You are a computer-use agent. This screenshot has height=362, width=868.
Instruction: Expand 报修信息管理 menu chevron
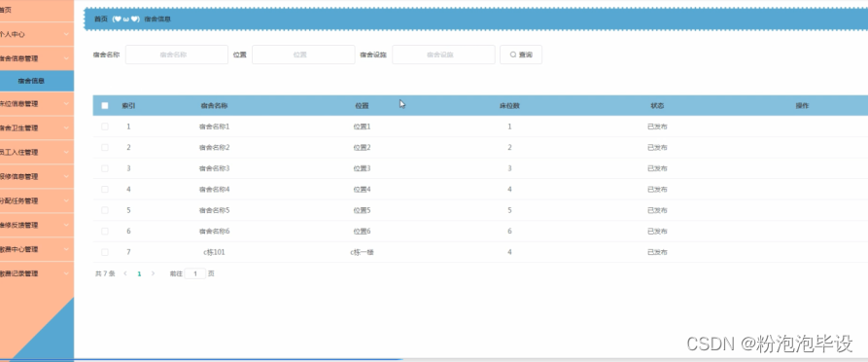pos(66,177)
